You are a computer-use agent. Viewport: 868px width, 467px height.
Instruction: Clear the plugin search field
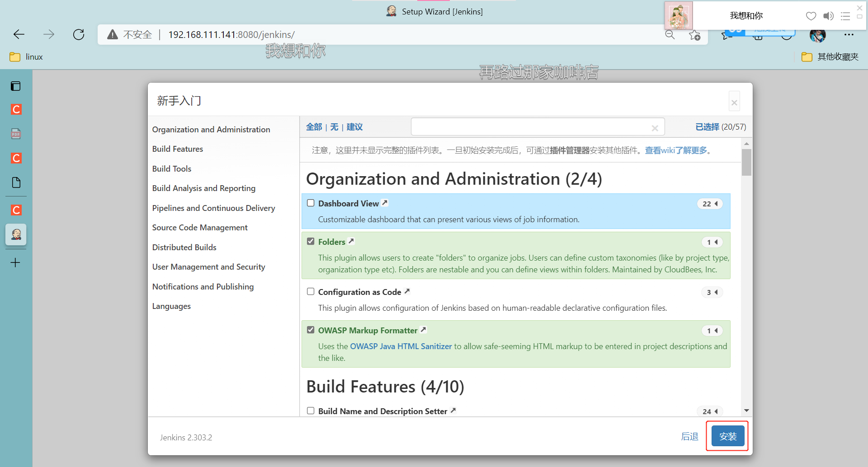[x=655, y=128]
